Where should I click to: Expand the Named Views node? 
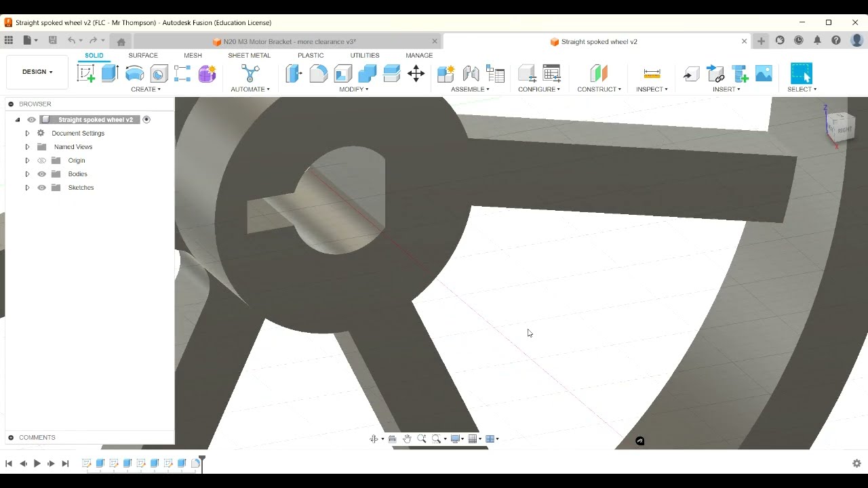[x=27, y=147]
